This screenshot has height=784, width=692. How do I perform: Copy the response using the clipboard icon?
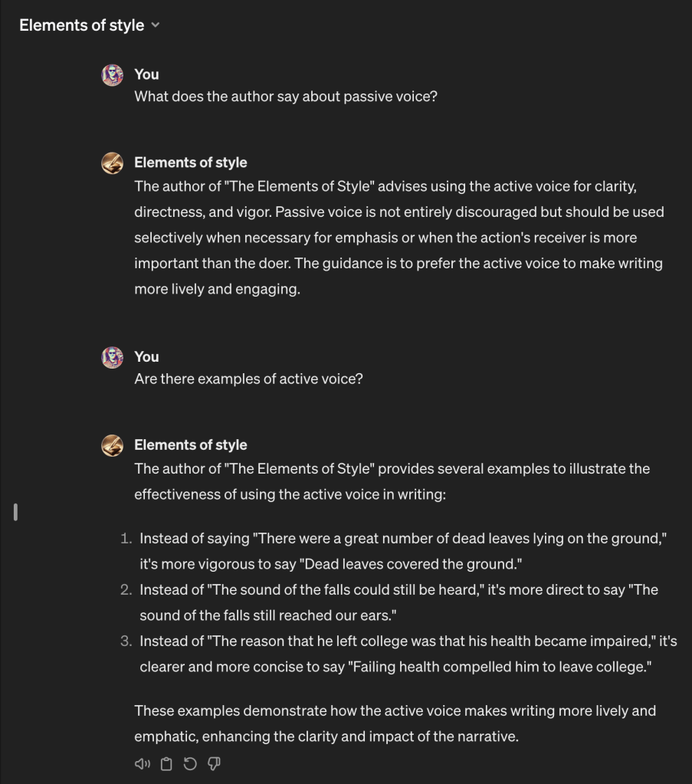pyautogui.click(x=166, y=763)
